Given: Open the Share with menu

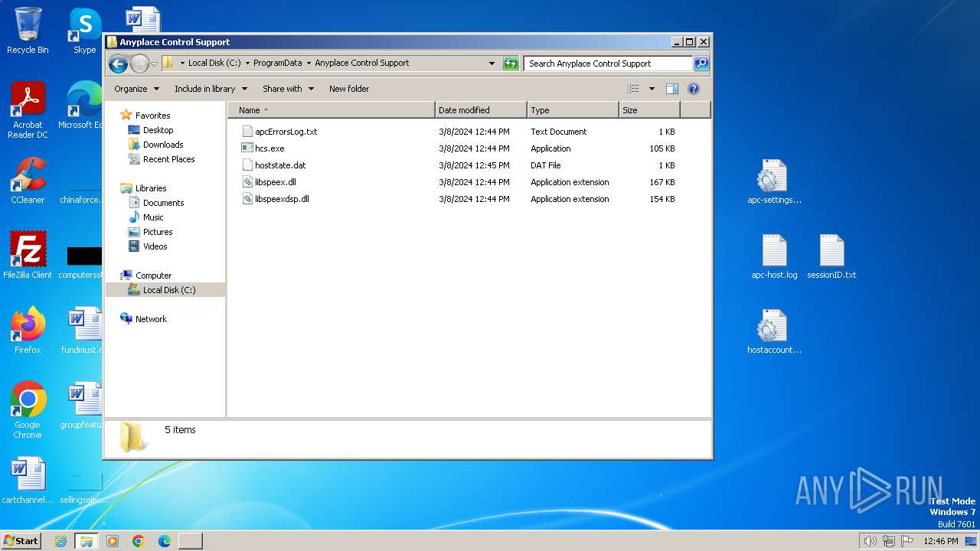Looking at the screenshot, I should pyautogui.click(x=288, y=89).
